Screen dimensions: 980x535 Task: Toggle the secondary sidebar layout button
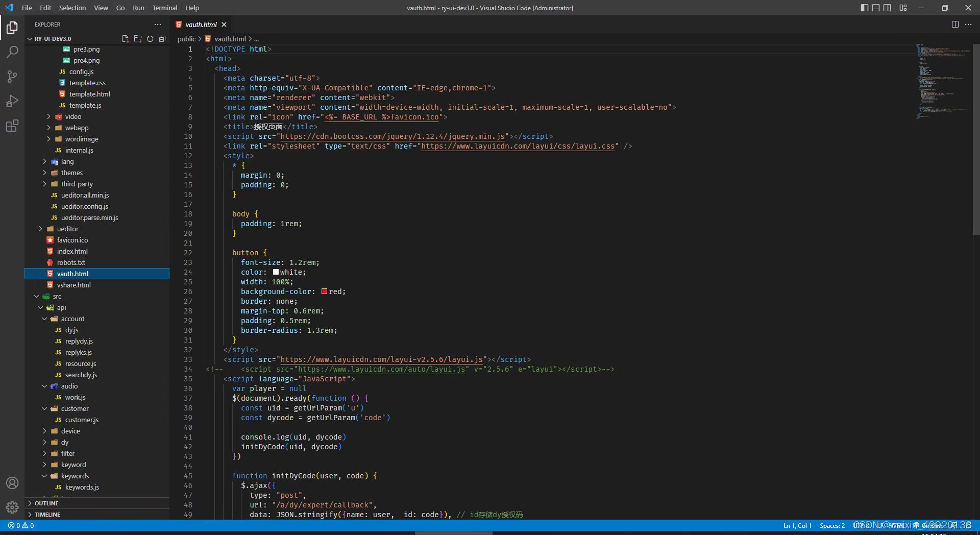888,8
